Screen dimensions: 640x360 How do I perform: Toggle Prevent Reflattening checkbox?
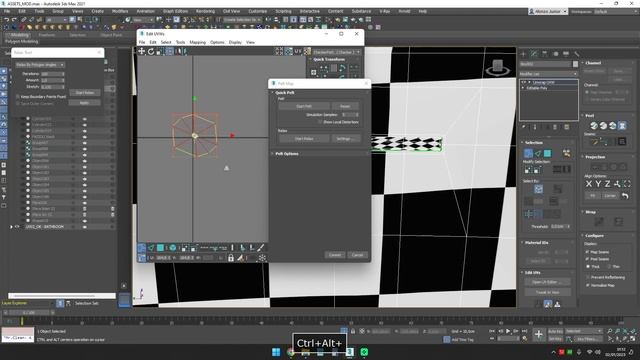(588, 278)
